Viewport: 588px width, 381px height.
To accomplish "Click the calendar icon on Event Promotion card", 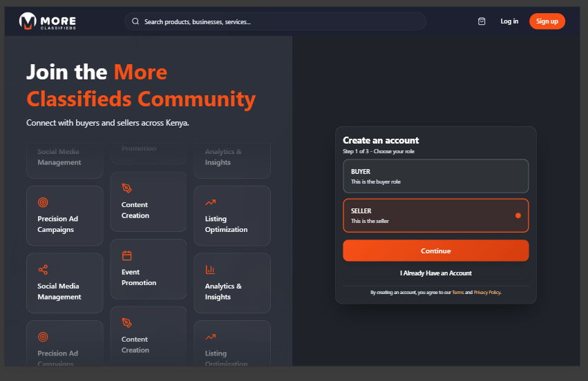I will (126, 255).
